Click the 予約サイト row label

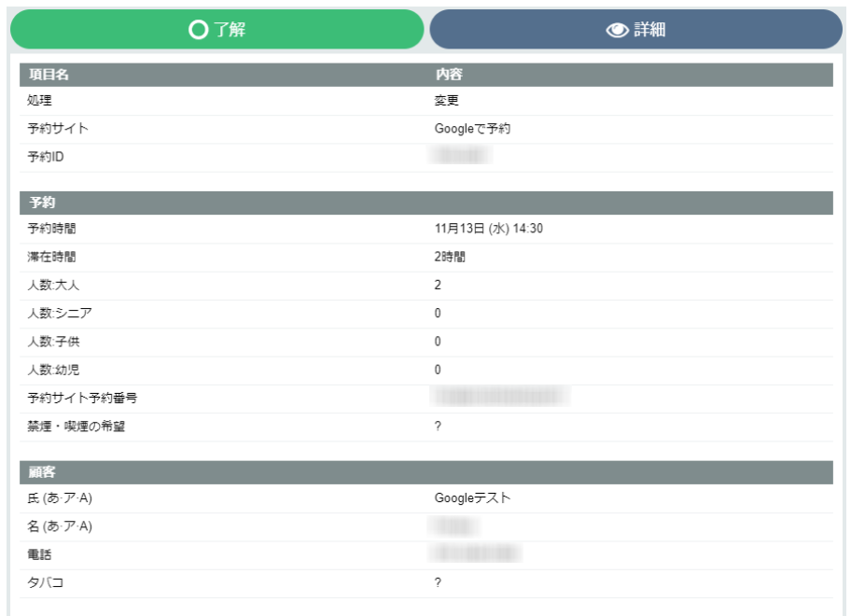[x=58, y=129]
